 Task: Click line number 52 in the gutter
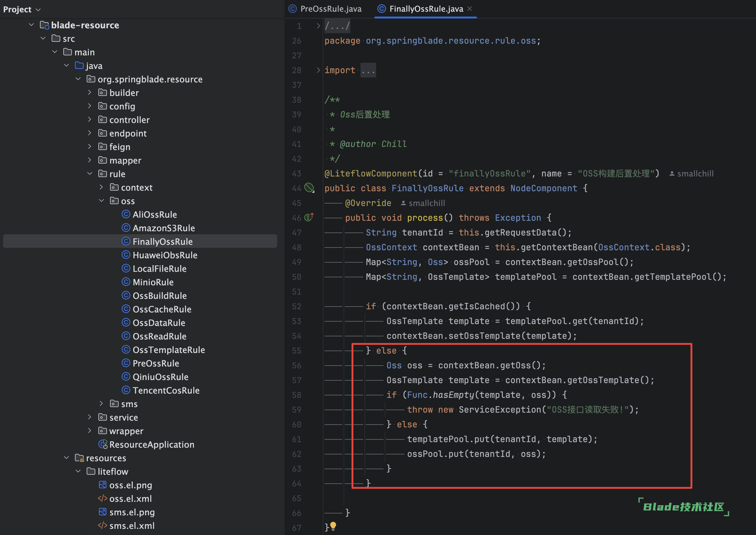[297, 306]
